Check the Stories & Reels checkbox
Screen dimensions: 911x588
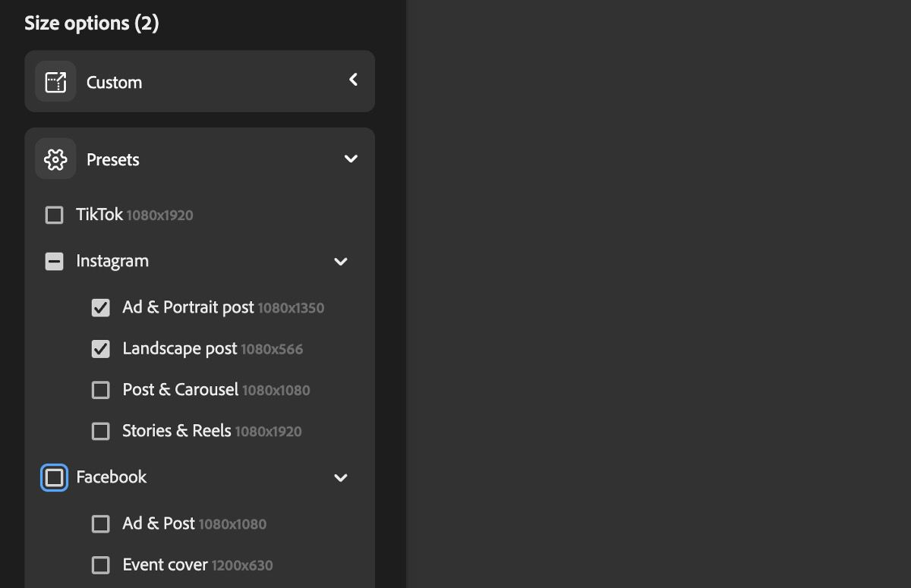coord(100,431)
